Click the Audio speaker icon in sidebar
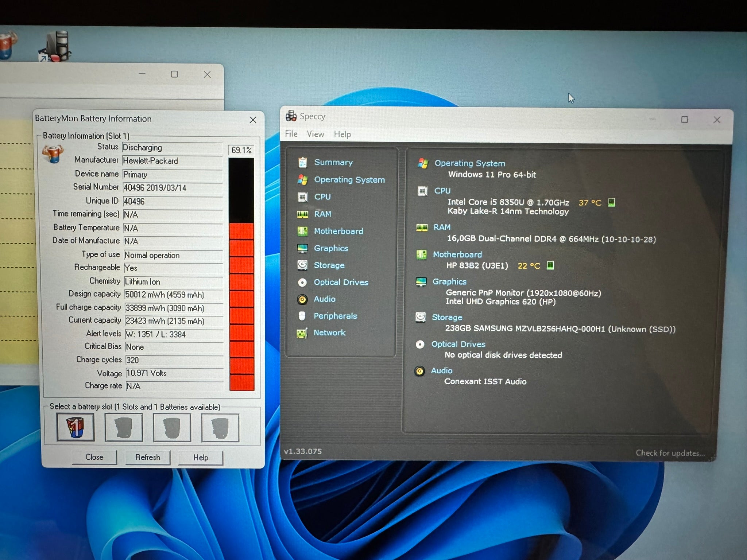 tap(302, 299)
